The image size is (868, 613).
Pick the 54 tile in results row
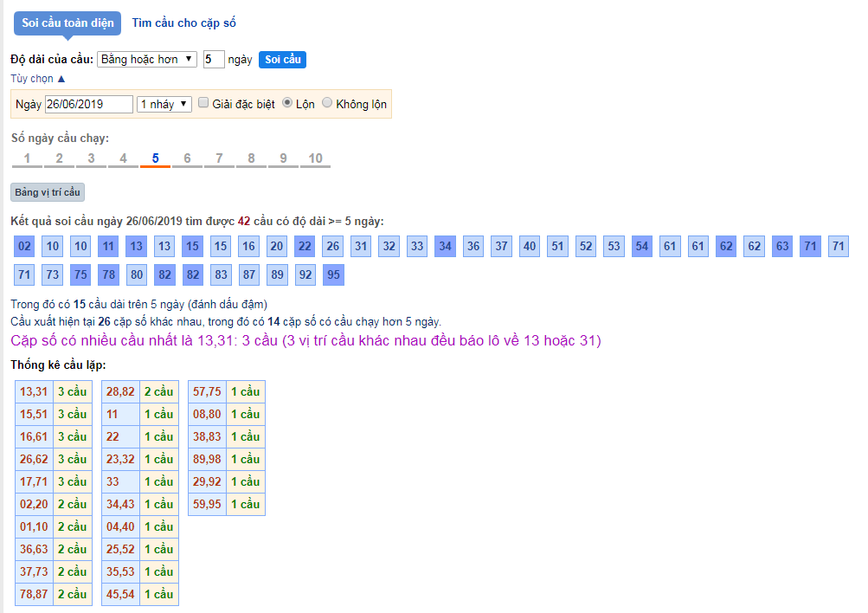coord(641,247)
